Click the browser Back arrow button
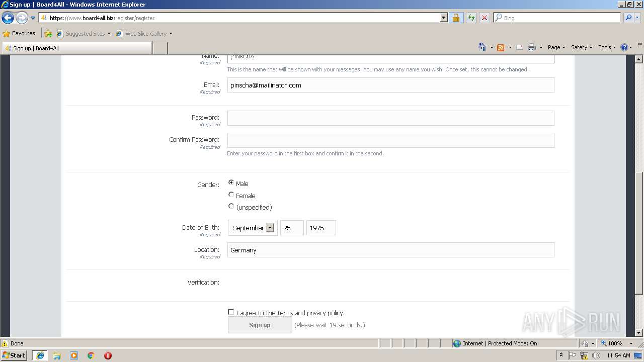 (x=8, y=18)
